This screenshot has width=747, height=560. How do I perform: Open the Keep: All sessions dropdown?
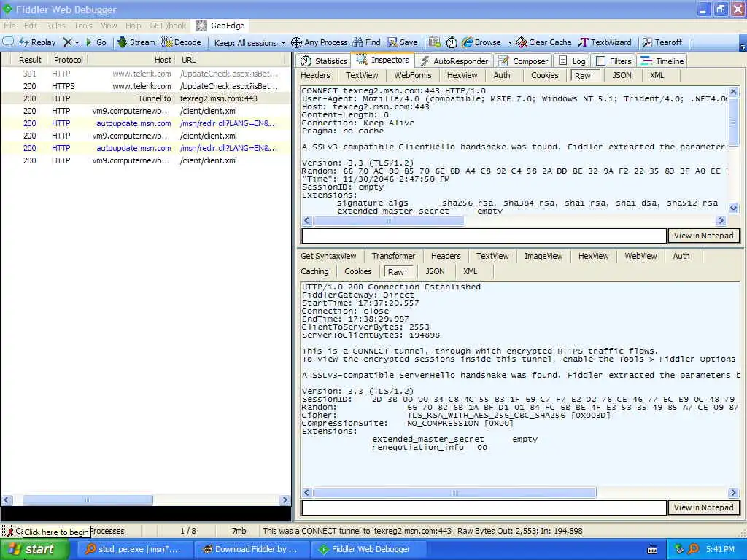[249, 43]
